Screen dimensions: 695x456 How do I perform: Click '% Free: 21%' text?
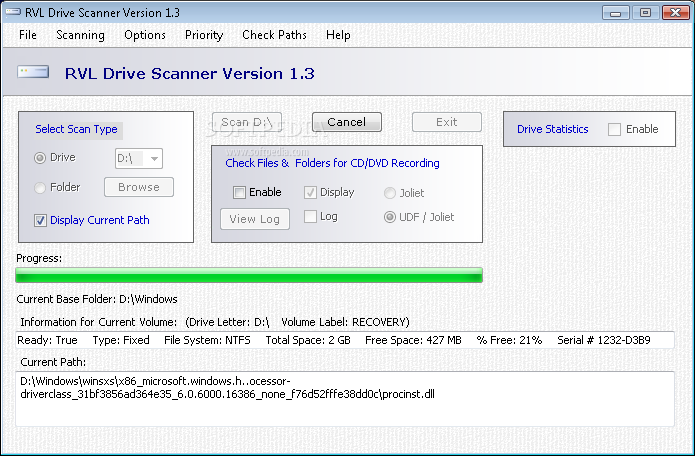[x=509, y=340]
